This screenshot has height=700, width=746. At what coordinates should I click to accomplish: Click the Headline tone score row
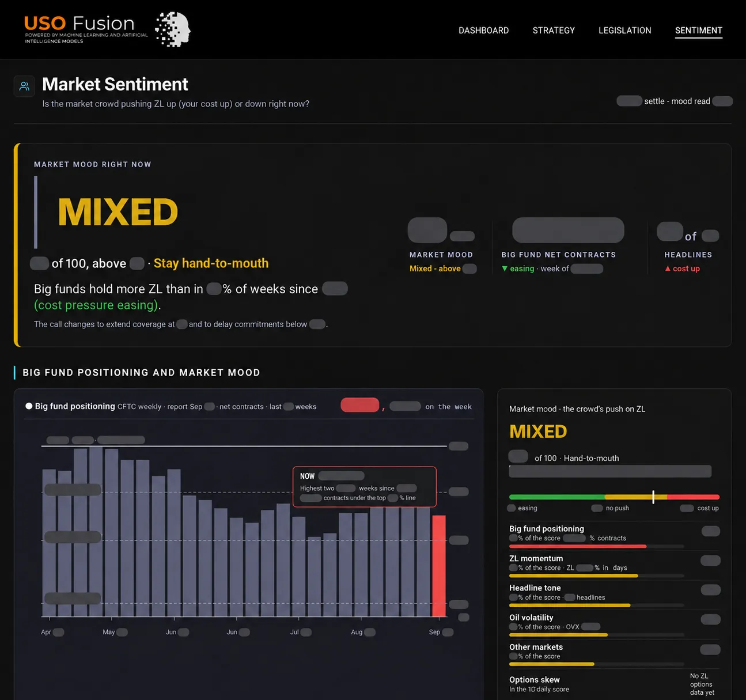tap(615, 595)
